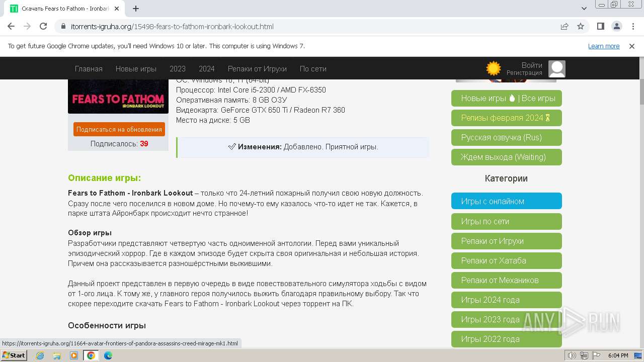
Task: Open the browser side panel
Action: click(601, 26)
